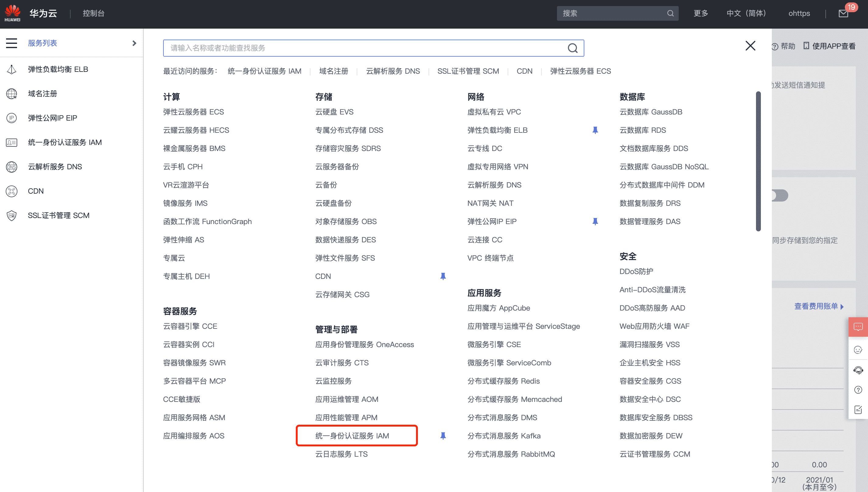
Task: Click the 帮助 help icon
Action: pos(775,47)
